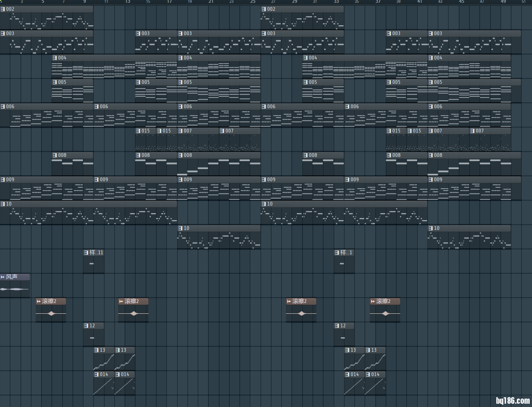Screen dimensions: 532x407
Task: Set playhead at bar 33 on the ruler
Action: 336,2
